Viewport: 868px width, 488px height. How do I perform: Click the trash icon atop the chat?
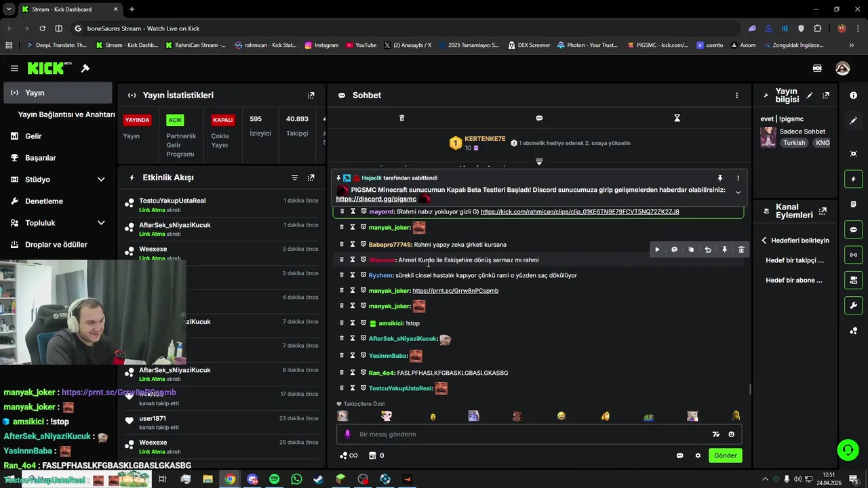tap(401, 118)
